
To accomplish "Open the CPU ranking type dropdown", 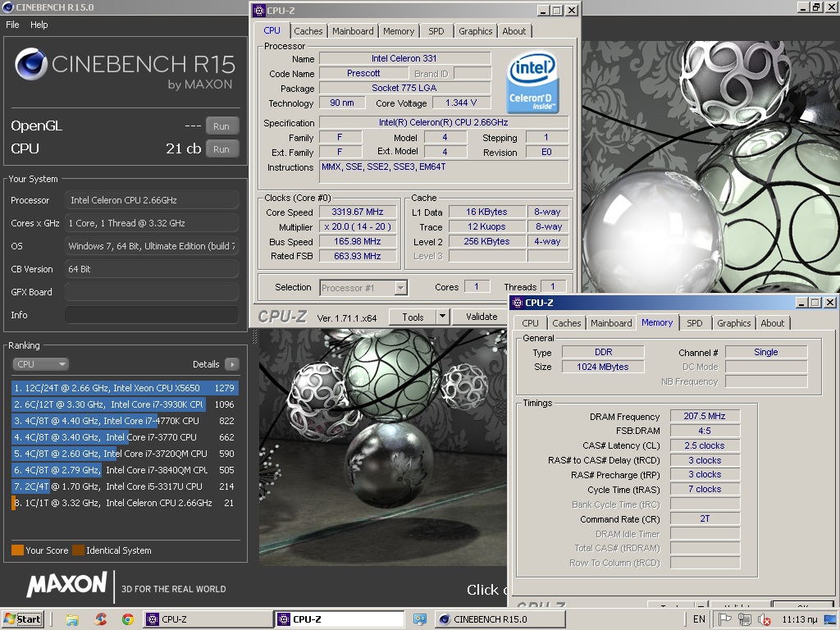I will (40, 364).
